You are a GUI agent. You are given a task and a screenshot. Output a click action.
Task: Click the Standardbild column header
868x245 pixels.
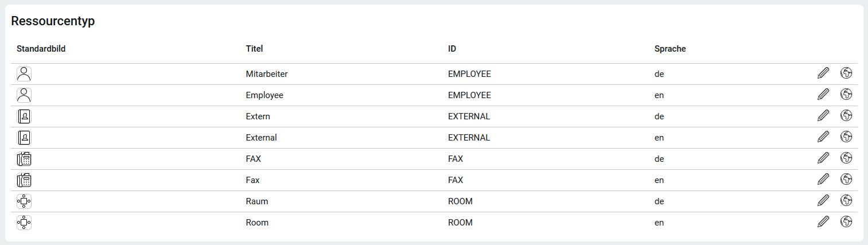[41, 49]
